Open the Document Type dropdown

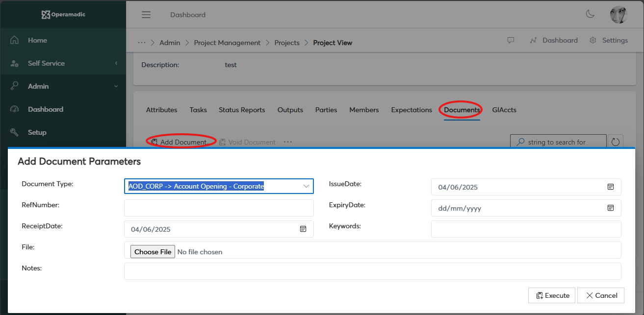pyautogui.click(x=219, y=187)
